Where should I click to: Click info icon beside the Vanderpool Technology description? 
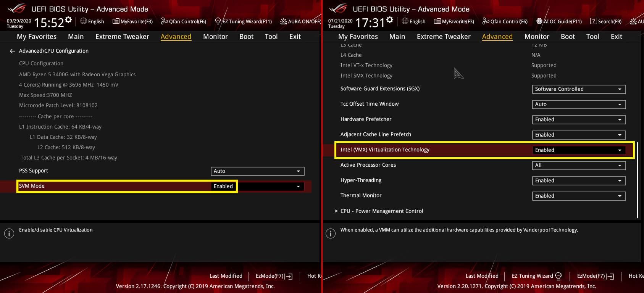pos(331,233)
